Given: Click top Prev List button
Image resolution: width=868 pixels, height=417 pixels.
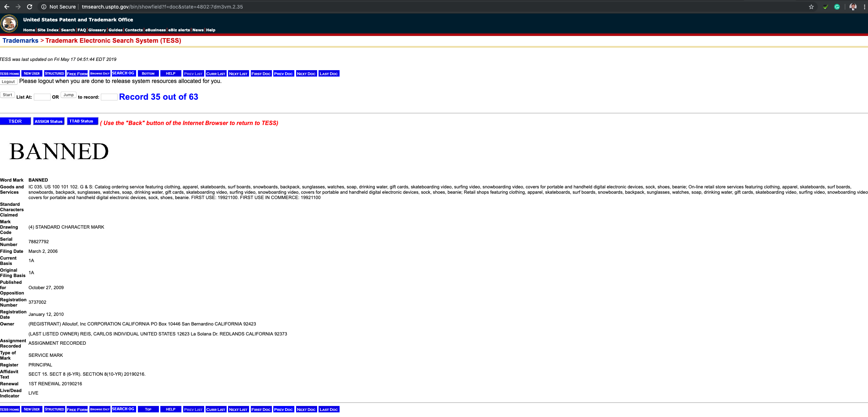Looking at the screenshot, I should (193, 74).
